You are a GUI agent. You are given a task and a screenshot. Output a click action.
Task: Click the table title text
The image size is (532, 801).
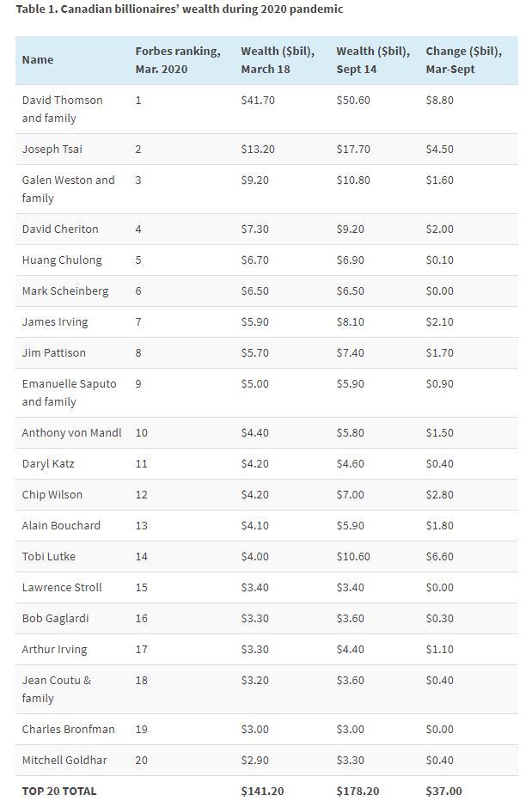pyautogui.click(x=180, y=9)
